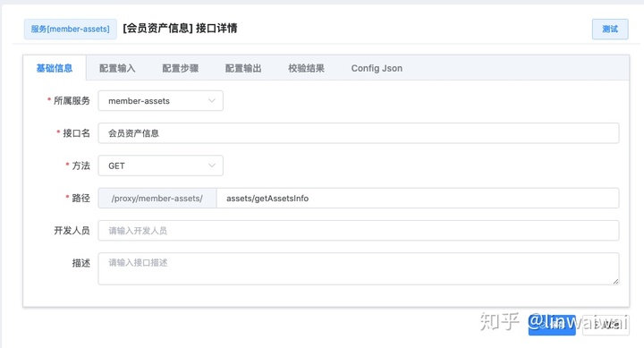Click the 所属服务 label
This screenshot has height=348, width=644.
(72, 101)
